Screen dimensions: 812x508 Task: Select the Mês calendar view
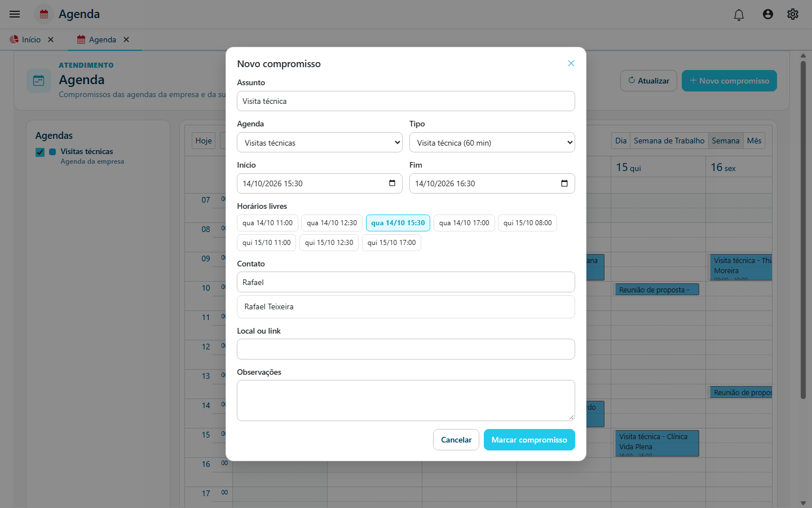pos(754,141)
